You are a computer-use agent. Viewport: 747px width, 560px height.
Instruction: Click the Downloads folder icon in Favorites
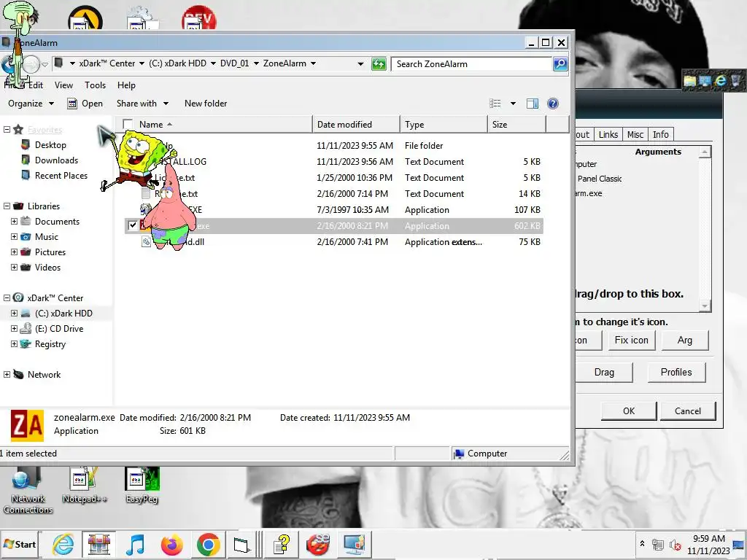coord(26,160)
